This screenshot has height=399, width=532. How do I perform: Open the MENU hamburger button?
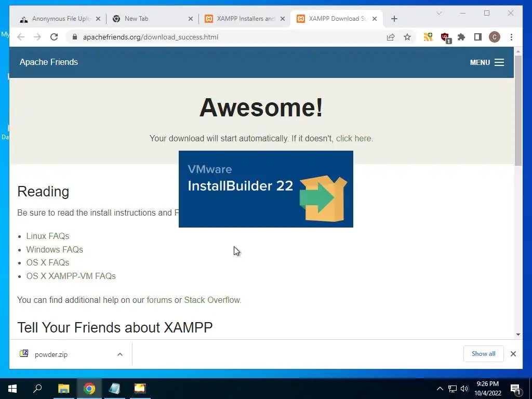tap(487, 62)
